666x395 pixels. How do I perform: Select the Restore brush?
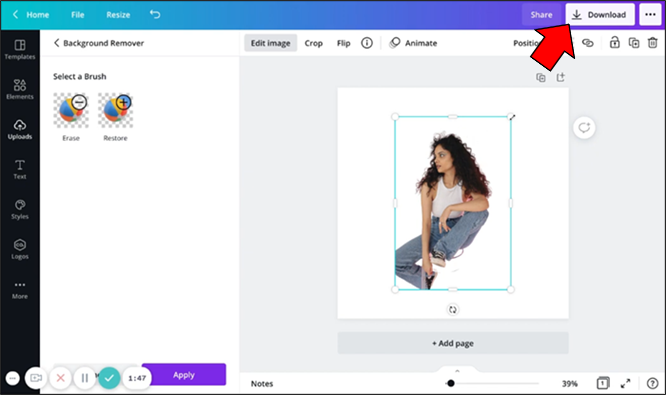[x=116, y=111]
